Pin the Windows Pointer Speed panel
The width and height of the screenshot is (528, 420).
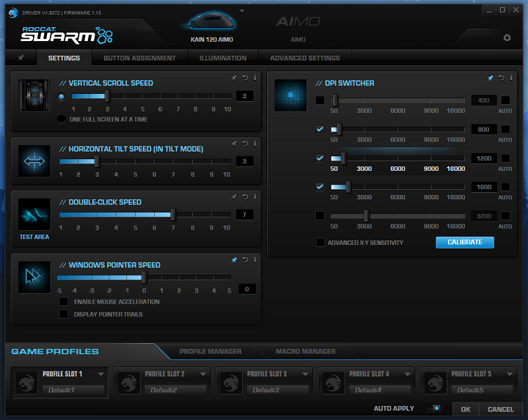coord(234,259)
